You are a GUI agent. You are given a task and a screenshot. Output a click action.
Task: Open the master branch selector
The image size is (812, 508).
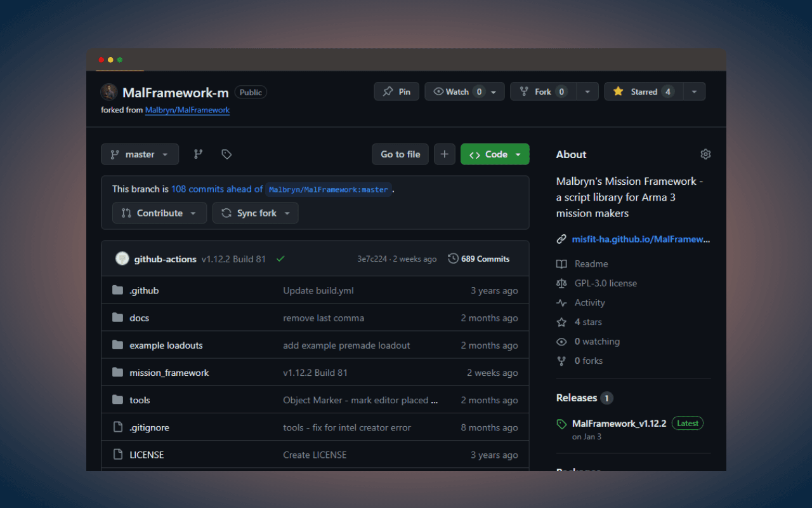click(140, 154)
